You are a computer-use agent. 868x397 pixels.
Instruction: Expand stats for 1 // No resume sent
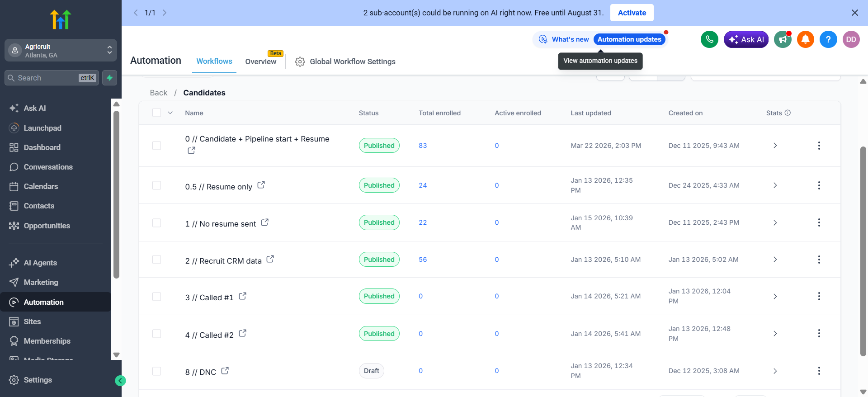775,222
